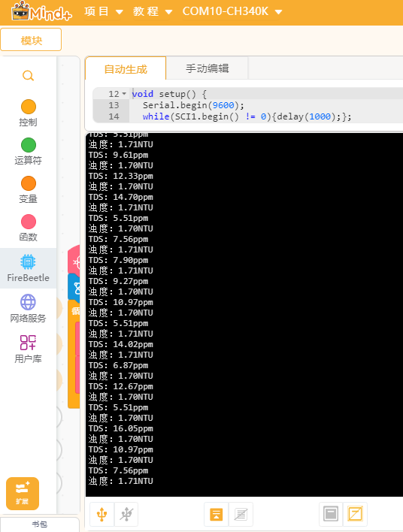Expand the 项目 dropdown menu

(104, 11)
